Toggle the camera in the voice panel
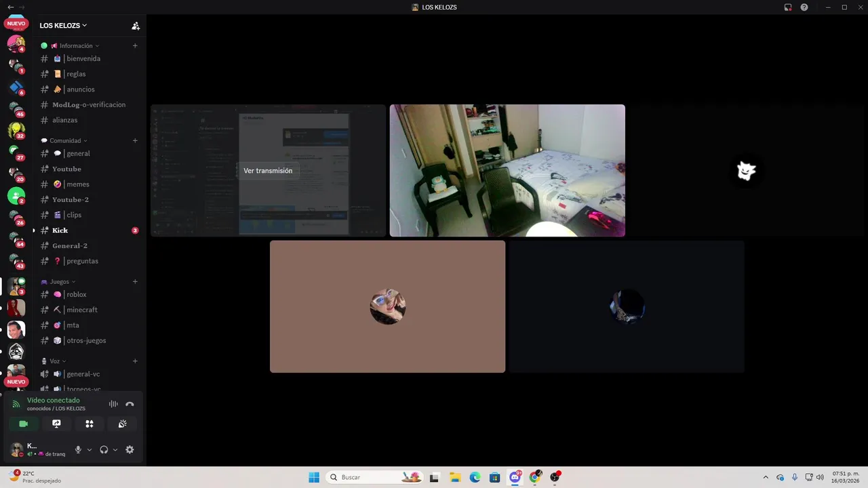This screenshot has width=868, height=488. coord(24,424)
